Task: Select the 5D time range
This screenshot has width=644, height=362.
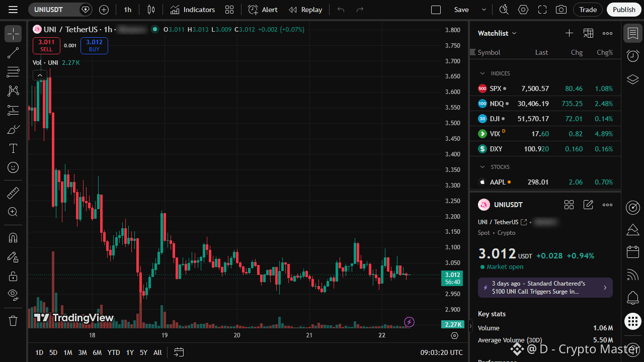Action: (53, 352)
